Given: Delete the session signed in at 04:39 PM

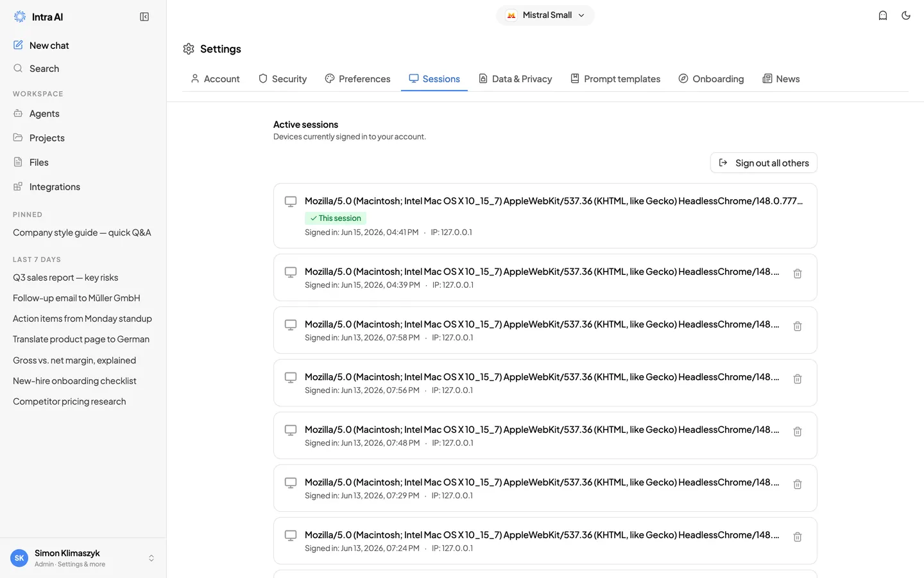Looking at the screenshot, I should pyautogui.click(x=798, y=274).
